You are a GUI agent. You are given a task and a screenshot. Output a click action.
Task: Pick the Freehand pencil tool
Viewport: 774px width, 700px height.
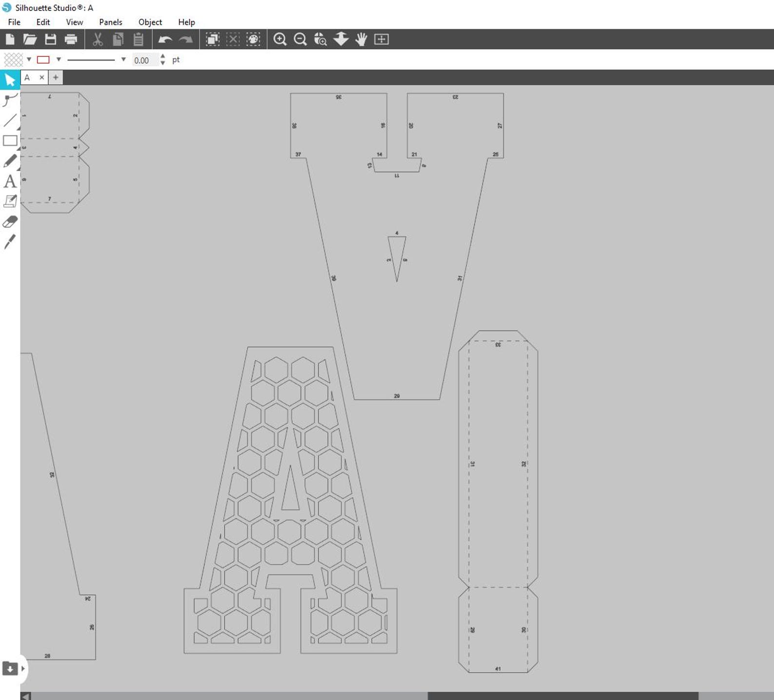10,161
